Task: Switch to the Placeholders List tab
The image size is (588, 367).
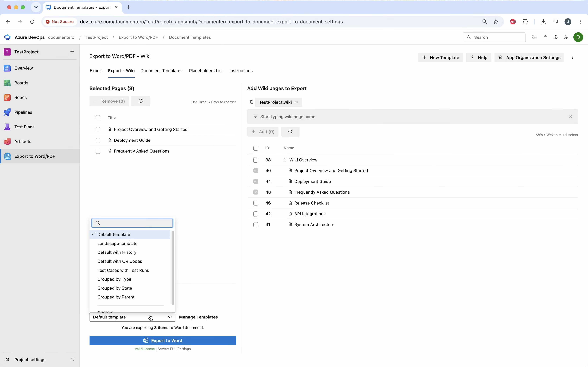Action: pyautogui.click(x=206, y=71)
